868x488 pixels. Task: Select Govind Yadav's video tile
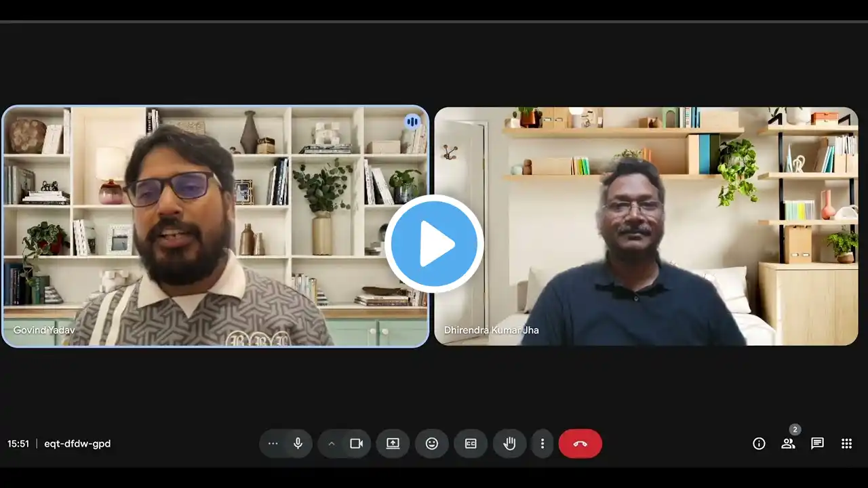click(216, 226)
